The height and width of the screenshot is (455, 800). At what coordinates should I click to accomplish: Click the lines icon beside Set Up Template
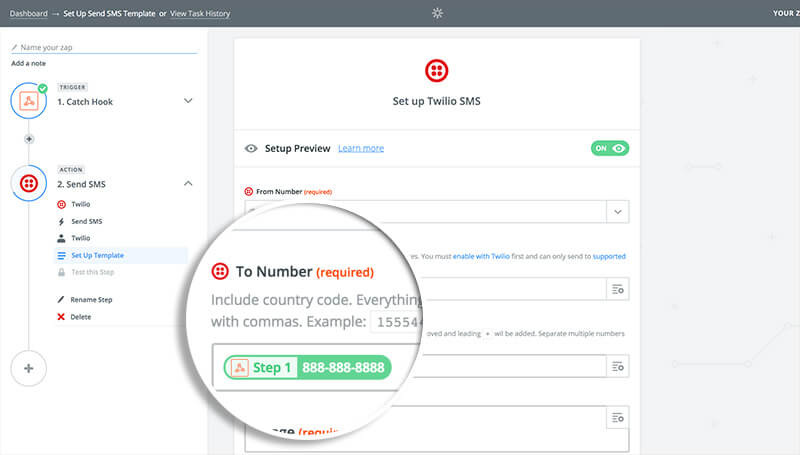click(x=61, y=255)
